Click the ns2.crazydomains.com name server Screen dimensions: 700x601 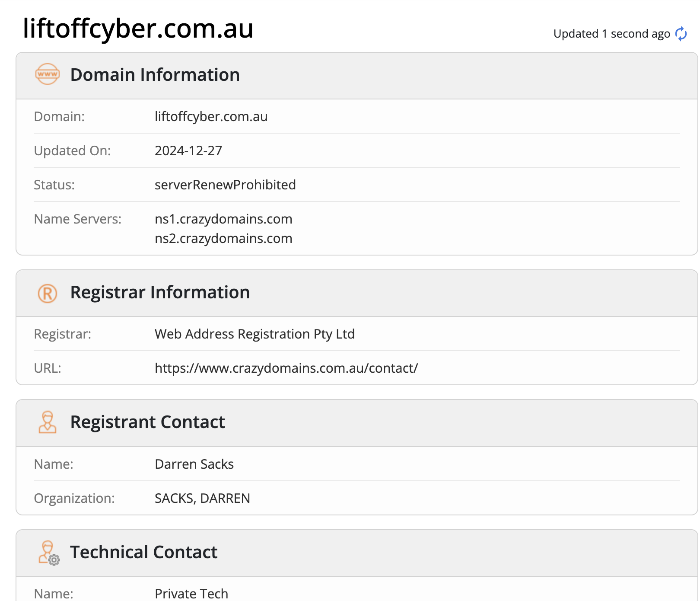coord(223,238)
